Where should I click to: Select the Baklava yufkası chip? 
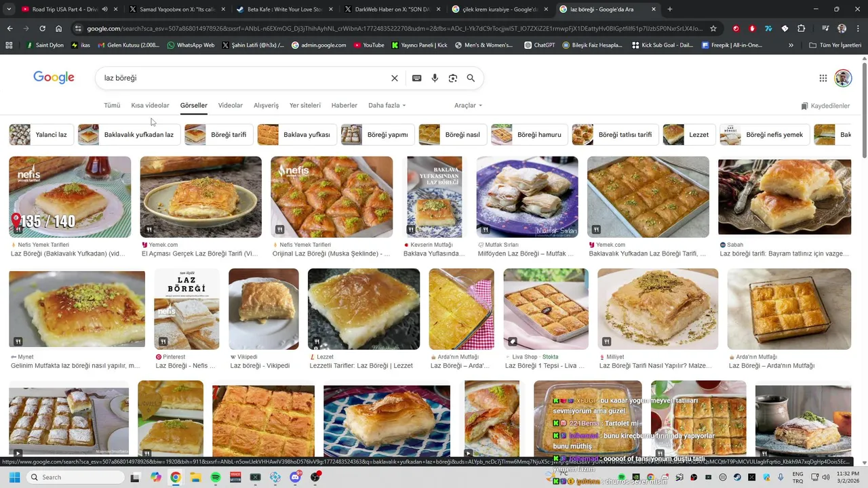click(297, 135)
